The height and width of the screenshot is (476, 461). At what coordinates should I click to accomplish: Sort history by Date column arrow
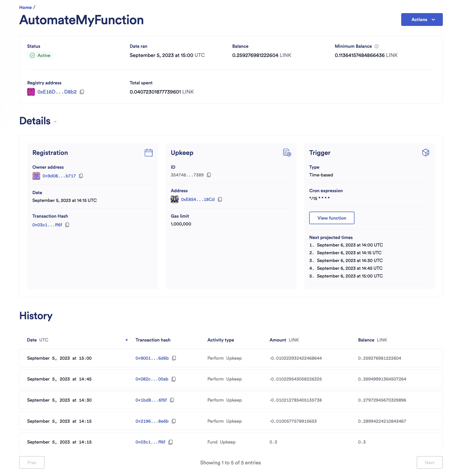(x=126, y=340)
